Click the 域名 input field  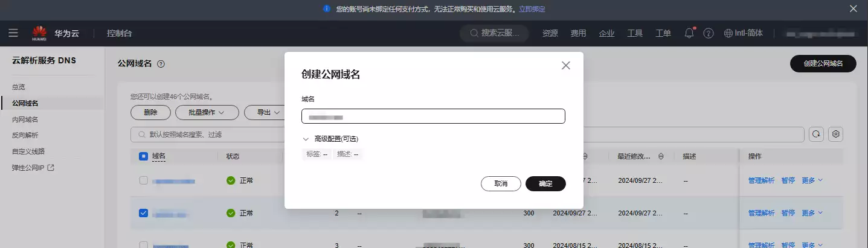point(433,116)
